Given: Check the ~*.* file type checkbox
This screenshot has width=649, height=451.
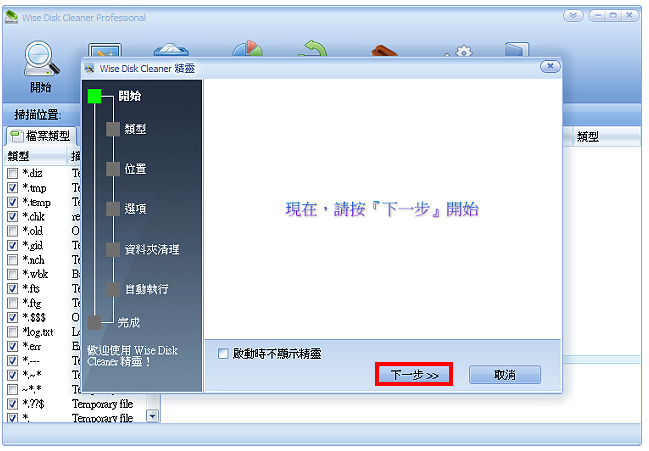Looking at the screenshot, I should 13,389.
